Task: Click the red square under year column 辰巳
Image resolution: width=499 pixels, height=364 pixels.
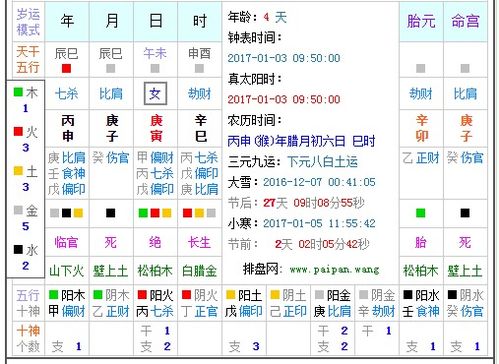Action: 66,68
